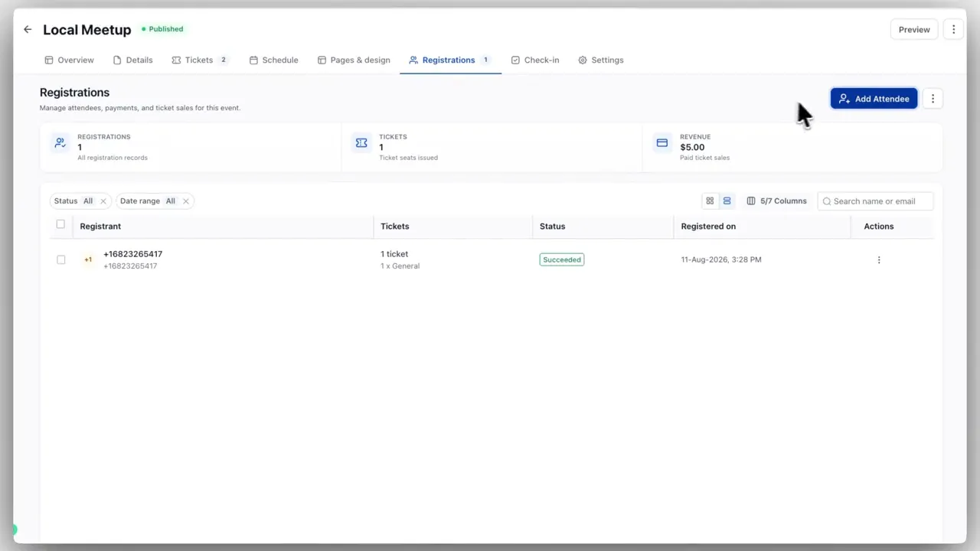Click the Status column header

click(552, 227)
